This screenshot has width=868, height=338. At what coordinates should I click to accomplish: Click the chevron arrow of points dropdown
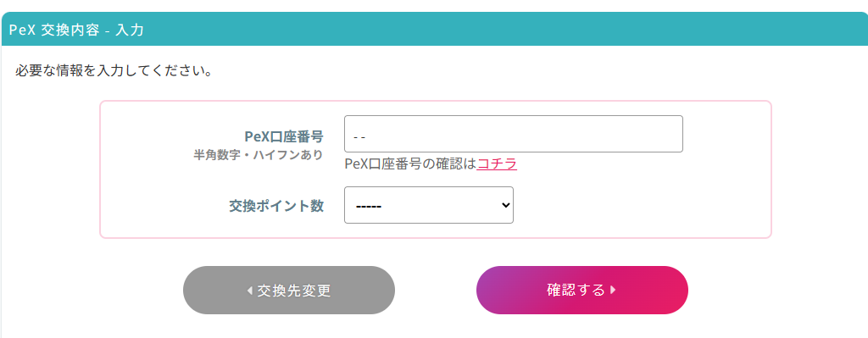coord(505,205)
